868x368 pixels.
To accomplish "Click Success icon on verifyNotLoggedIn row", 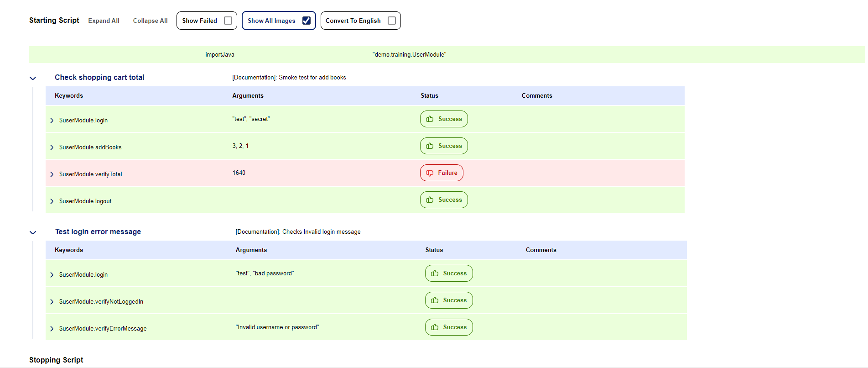I will (x=435, y=300).
